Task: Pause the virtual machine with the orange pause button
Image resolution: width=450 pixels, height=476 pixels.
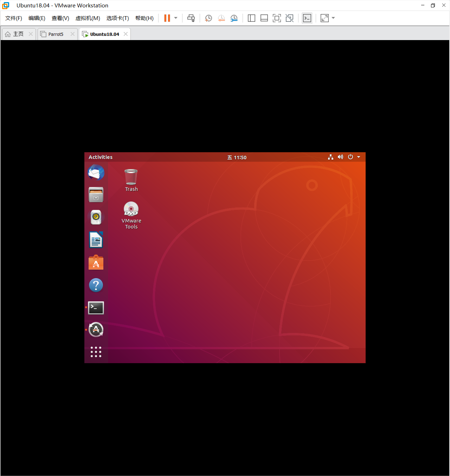Action: click(x=167, y=18)
